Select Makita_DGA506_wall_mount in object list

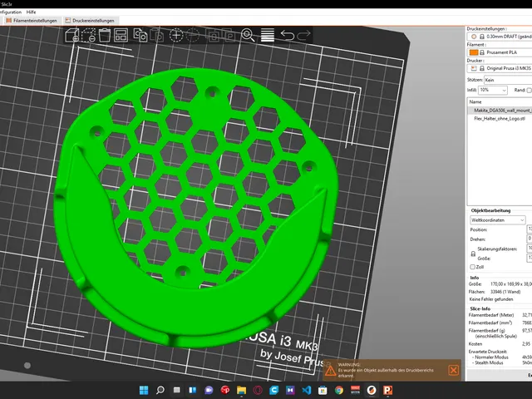502,111
